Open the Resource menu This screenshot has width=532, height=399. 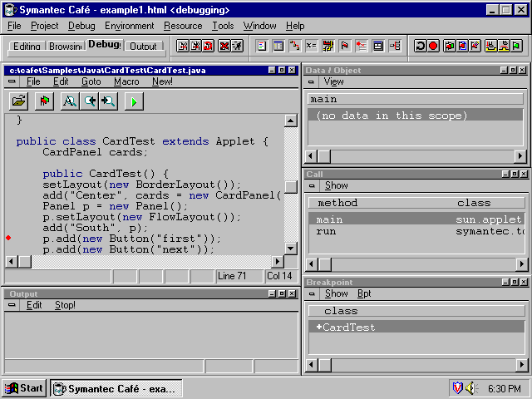tap(183, 26)
